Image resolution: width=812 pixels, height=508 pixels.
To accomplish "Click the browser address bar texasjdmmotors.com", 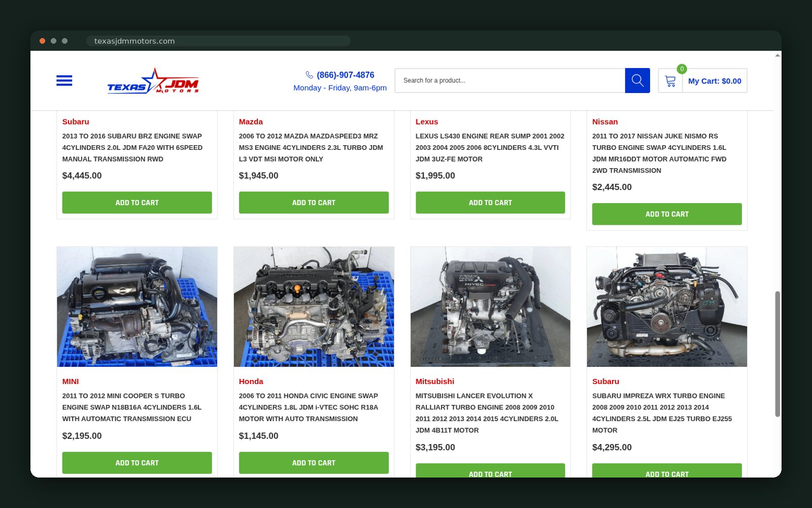I will point(218,41).
